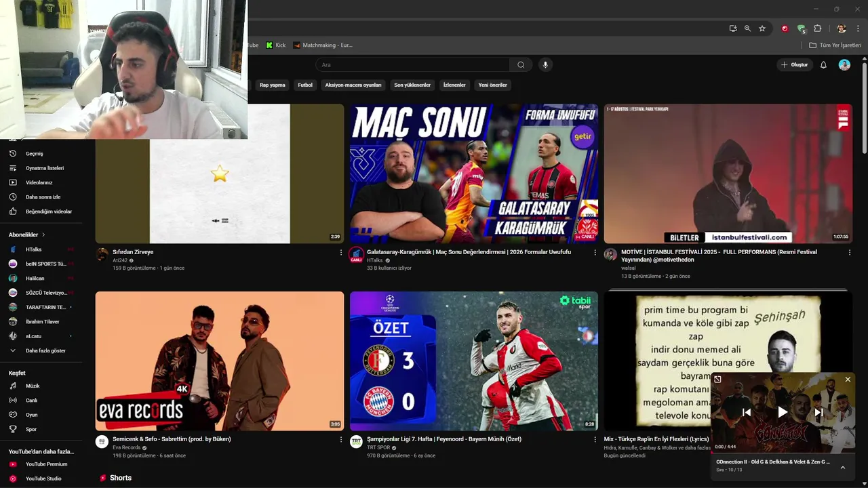Open Daha sonra izle list

tap(43, 197)
